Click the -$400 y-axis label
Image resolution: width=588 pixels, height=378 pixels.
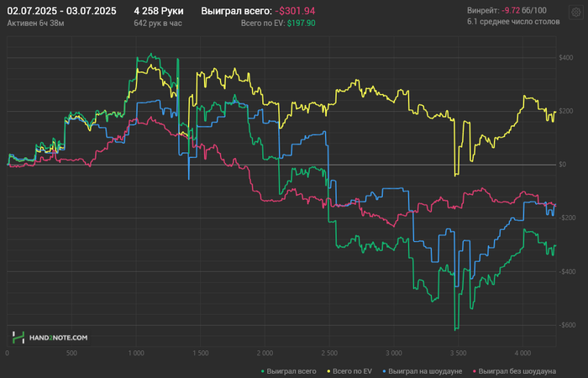pos(567,271)
